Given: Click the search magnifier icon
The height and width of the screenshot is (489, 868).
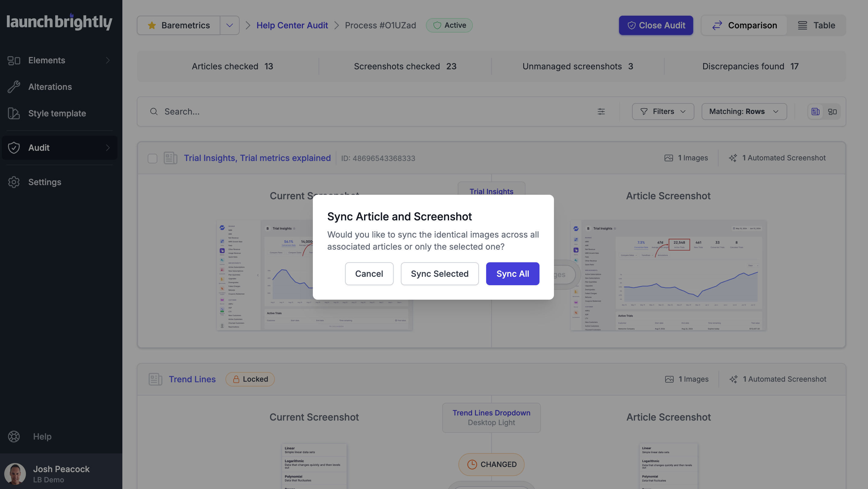Looking at the screenshot, I should point(154,112).
